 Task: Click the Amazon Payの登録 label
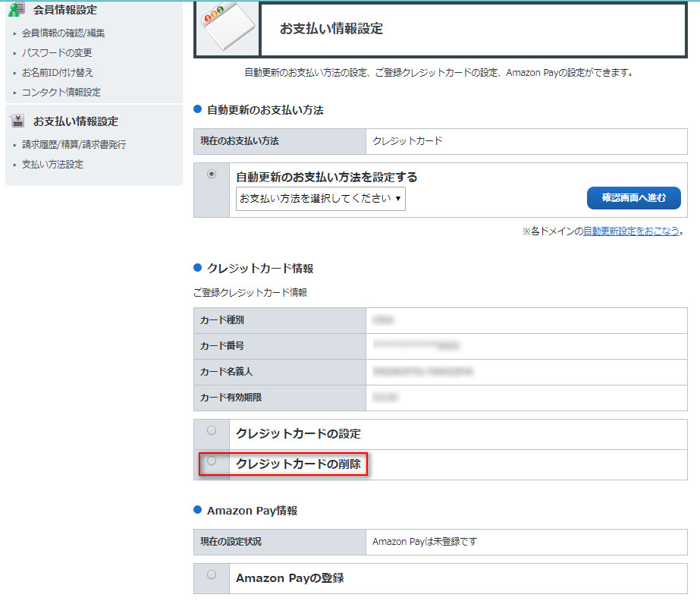click(x=289, y=578)
